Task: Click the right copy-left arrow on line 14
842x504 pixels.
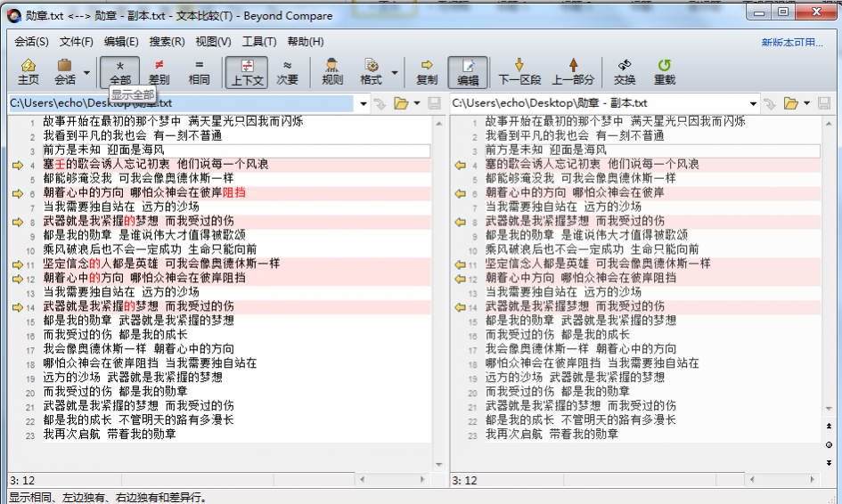Action: (460, 307)
